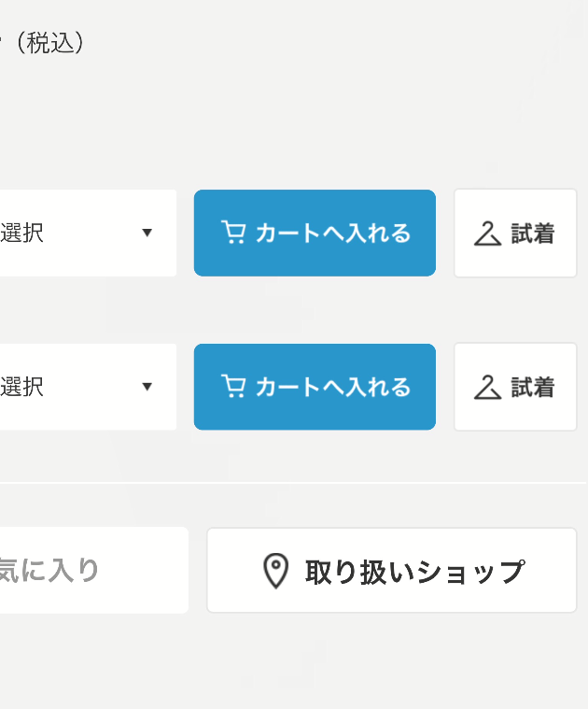The width and height of the screenshot is (588, 709).
Task: Expand the second row's 選択 dropdown arrow
Action: [147, 387]
